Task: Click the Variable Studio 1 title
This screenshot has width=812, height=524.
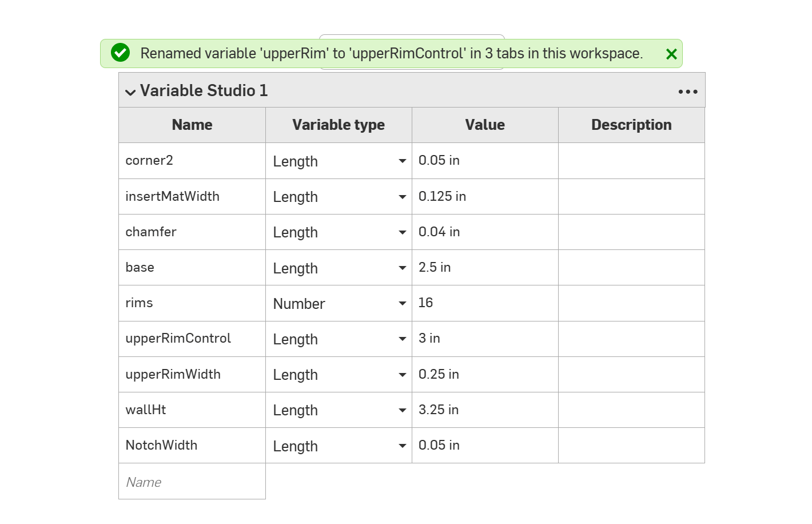Action: (204, 90)
